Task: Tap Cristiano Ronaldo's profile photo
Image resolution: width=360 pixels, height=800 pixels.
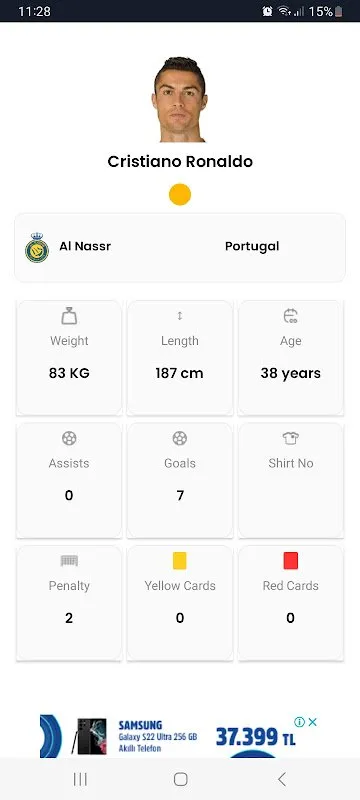Action: click(x=180, y=99)
